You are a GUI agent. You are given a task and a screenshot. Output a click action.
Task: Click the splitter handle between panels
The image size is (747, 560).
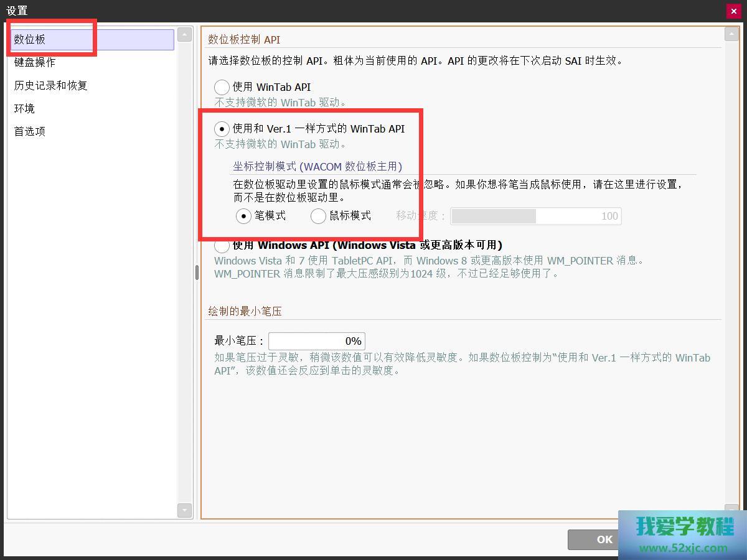[x=197, y=273]
